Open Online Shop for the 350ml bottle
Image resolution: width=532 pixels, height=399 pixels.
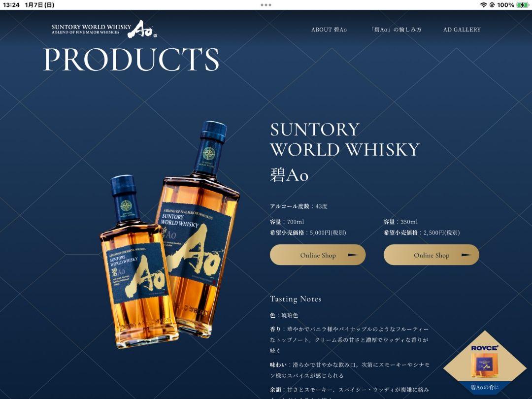[431, 255]
